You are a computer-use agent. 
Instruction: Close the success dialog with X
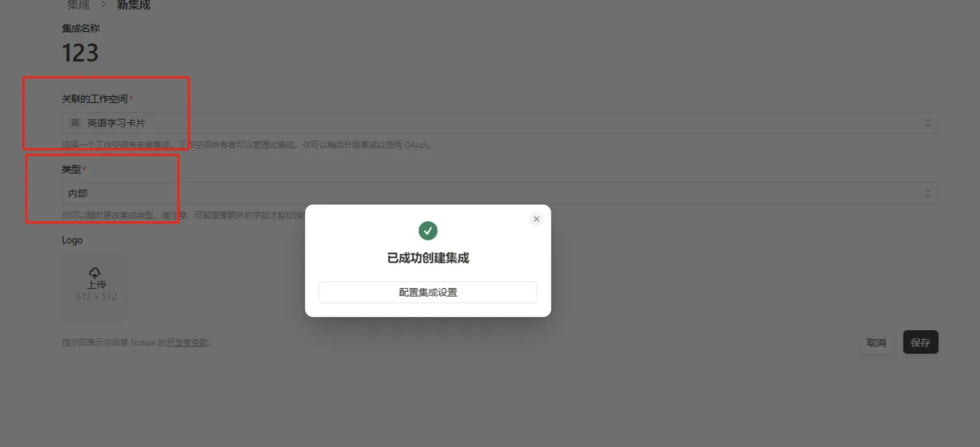pos(536,219)
